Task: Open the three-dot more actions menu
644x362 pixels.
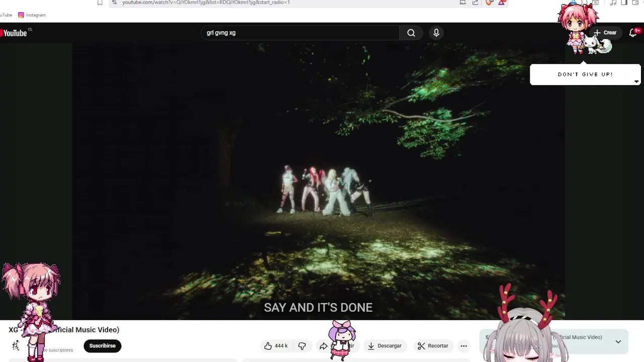Action: [x=464, y=346]
